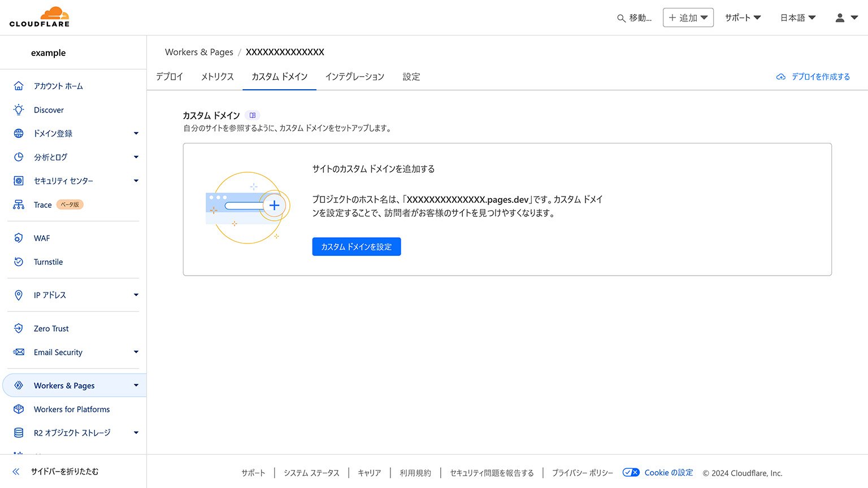
Task: Switch to the メトリクス tab
Action: (218, 77)
